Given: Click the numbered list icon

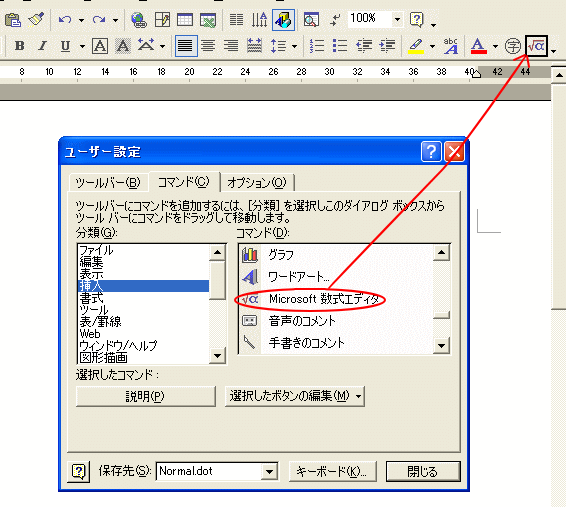Looking at the screenshot, I should click(x=317, y=46).
